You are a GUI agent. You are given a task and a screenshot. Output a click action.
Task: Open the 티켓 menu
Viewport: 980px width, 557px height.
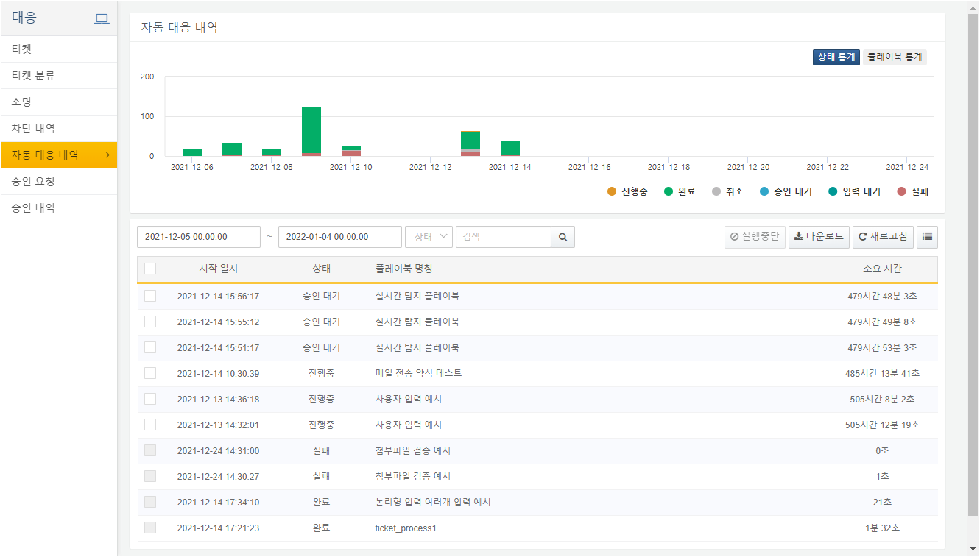(59, 49)
